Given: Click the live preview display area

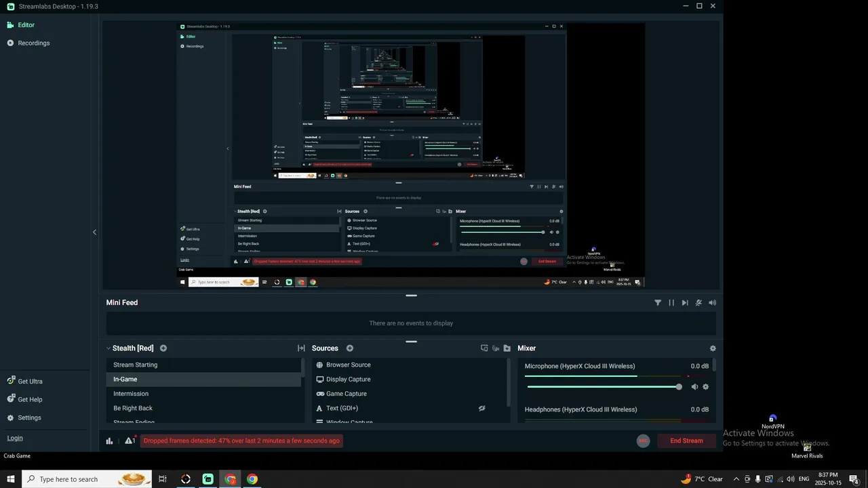Looking at the screenshot, I should pyautogui.click(x=411, y=155).
